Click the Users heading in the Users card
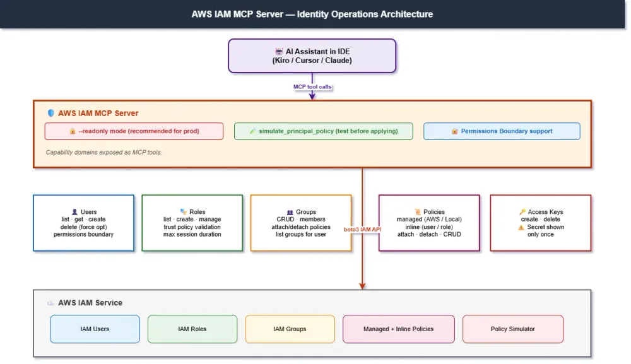The height and width of the screenshot is (364, 631). click(x=88, y=212)
